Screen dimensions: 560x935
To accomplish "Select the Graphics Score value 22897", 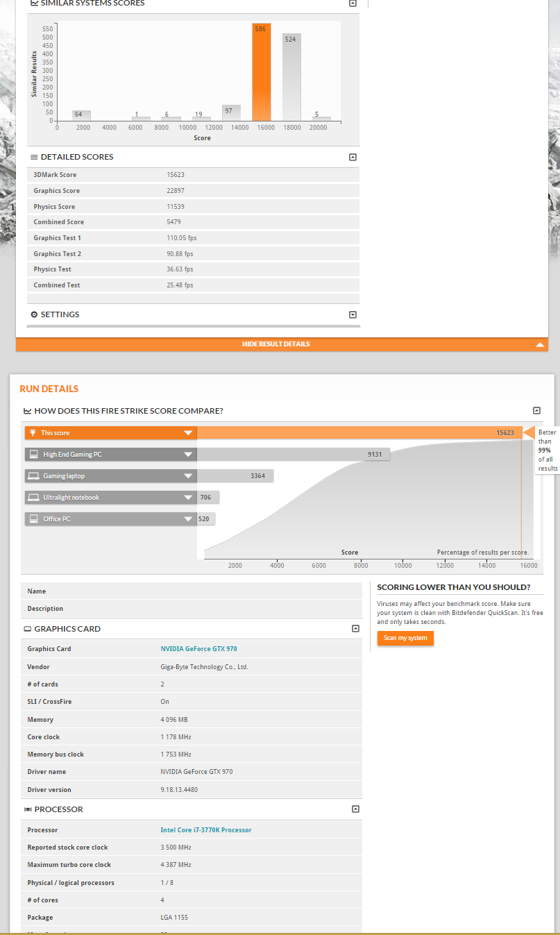I will point(176,191).
